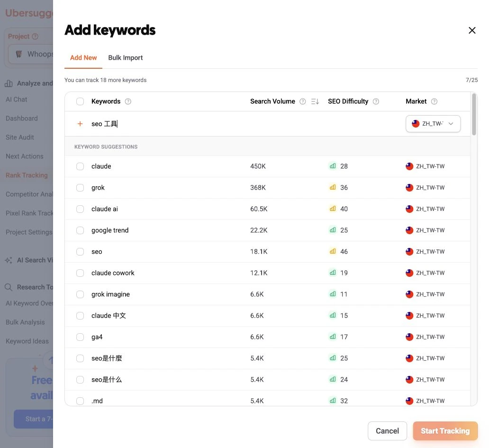The height and width of the screenshot is (448, 489).
Task: Open the Whoops project selector
Action: [30, 54]
